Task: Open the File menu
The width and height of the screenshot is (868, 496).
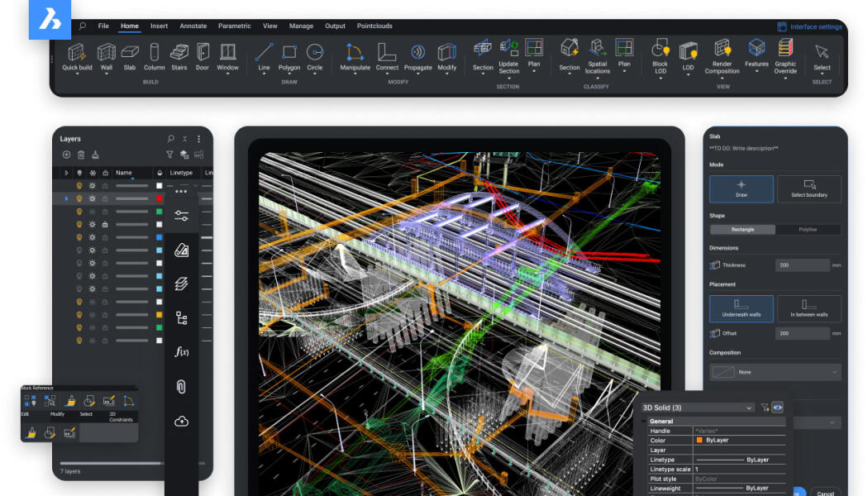Action: click(x=103, y=26)
